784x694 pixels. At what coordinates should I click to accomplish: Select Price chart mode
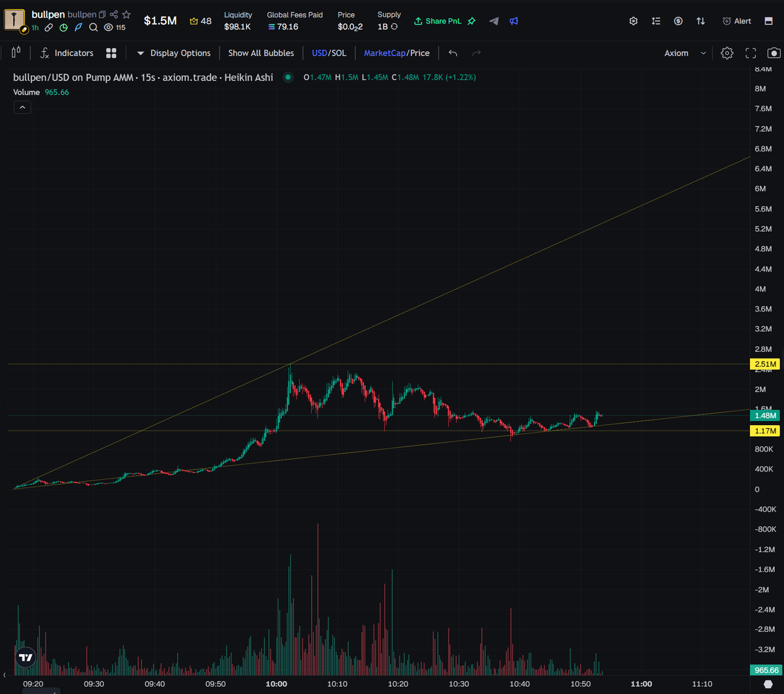click(420, 53)
